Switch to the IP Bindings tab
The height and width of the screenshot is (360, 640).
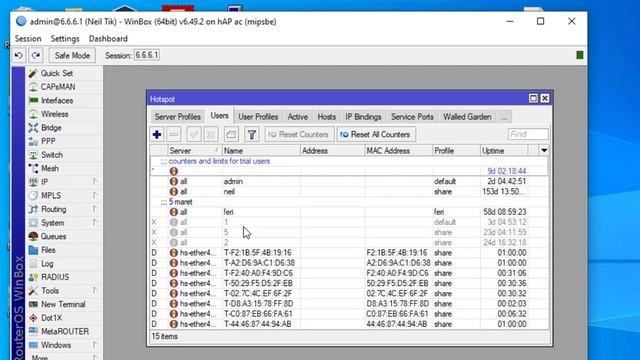(x=363, y=117)
